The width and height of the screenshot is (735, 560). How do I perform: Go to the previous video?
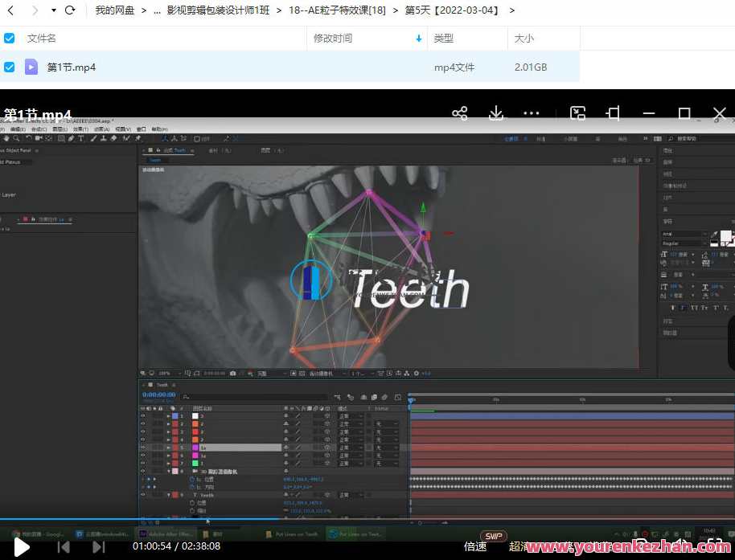click(64, 547)
